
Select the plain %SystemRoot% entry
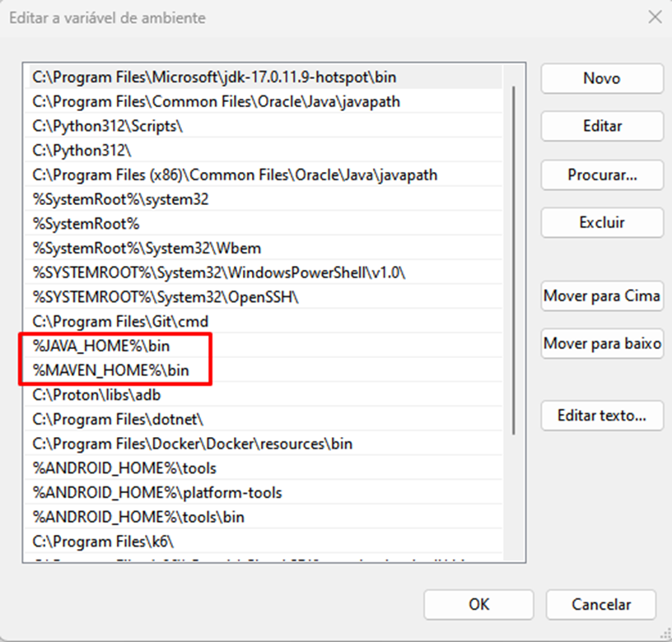[264, 224]
